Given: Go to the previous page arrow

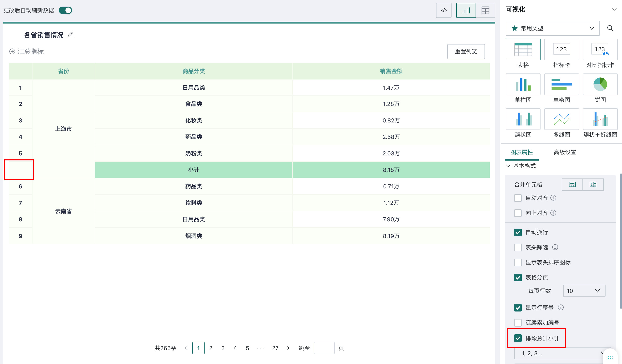Looking at the screenshot, I should [186, 348].
